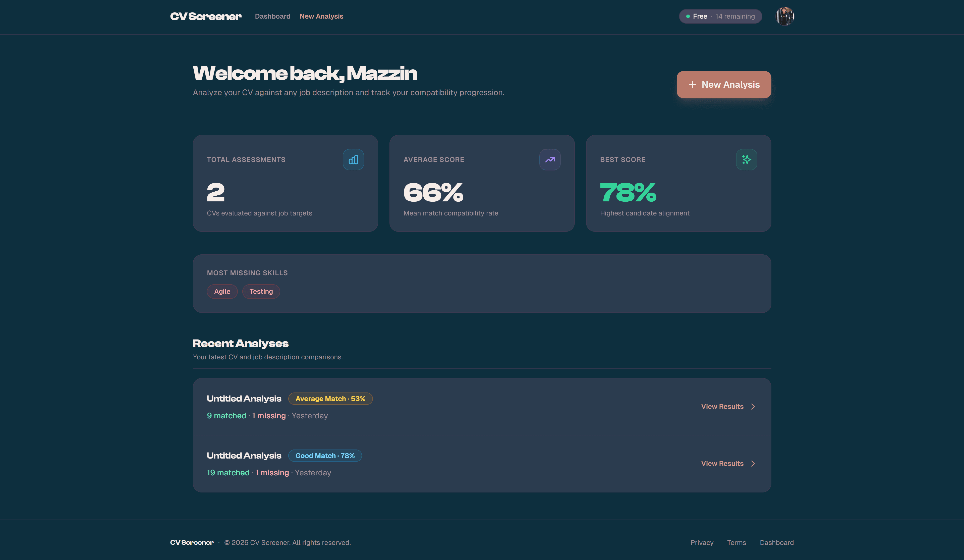This screenshot has width=964, height=560.
Task: Open the Terms footer link
Action: coord(736,543)
